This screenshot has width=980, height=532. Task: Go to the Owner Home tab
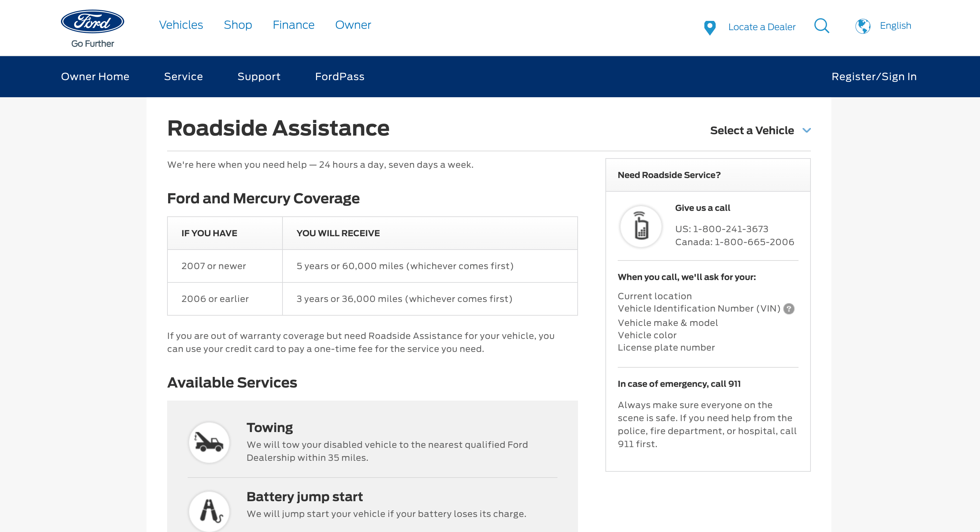tap(95, 76)
